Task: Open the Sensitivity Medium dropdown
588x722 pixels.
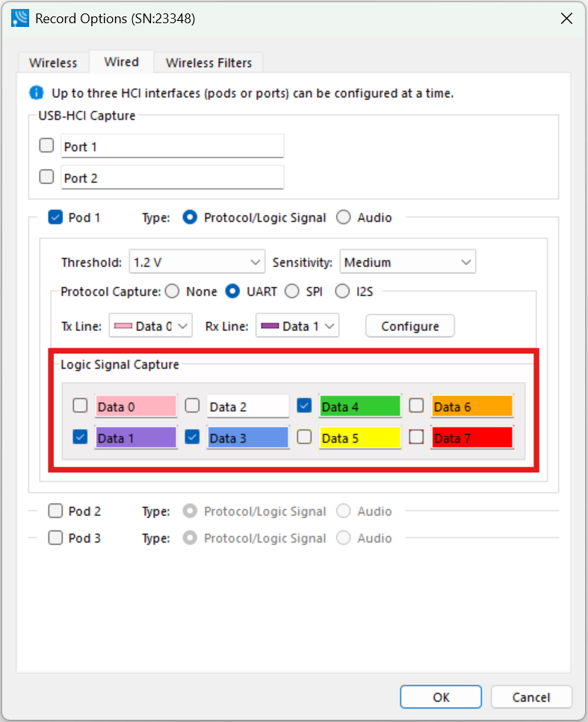Action: (407, 262)
